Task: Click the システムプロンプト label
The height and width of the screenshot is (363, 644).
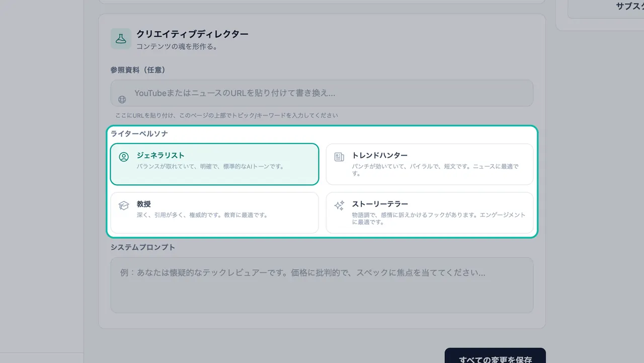Action: coord(143,247)
